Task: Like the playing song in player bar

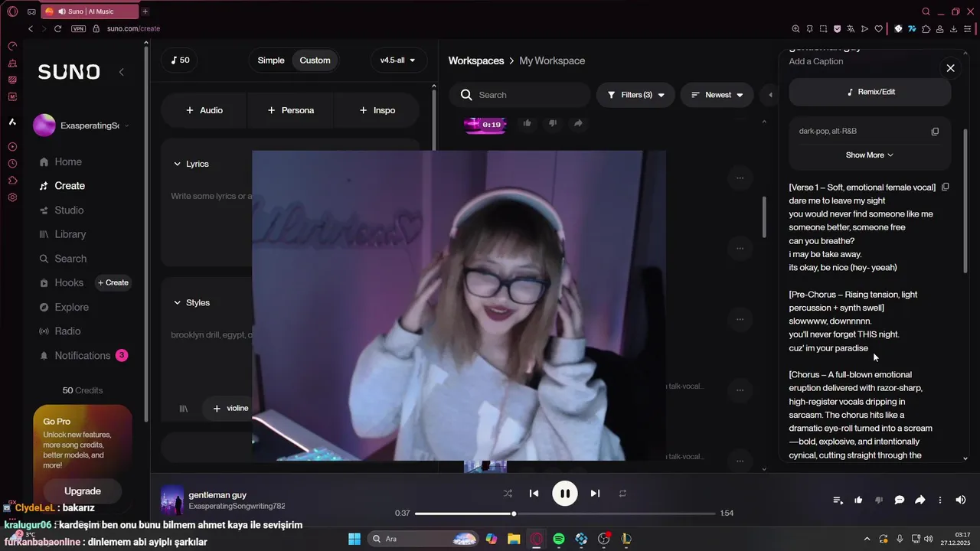Action: (x=858, y=500)
